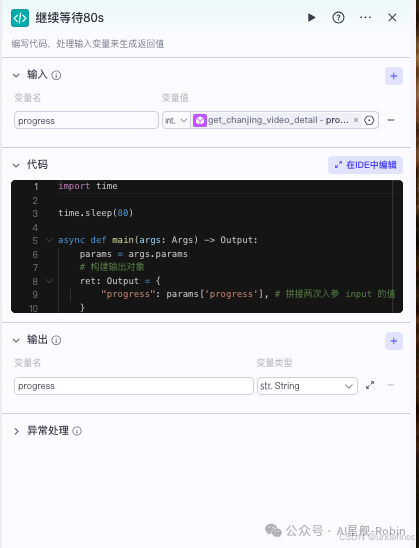This screenshot has height=548, width=419.
Task: Open more options ellipsis menu
Action: point(365,17)
